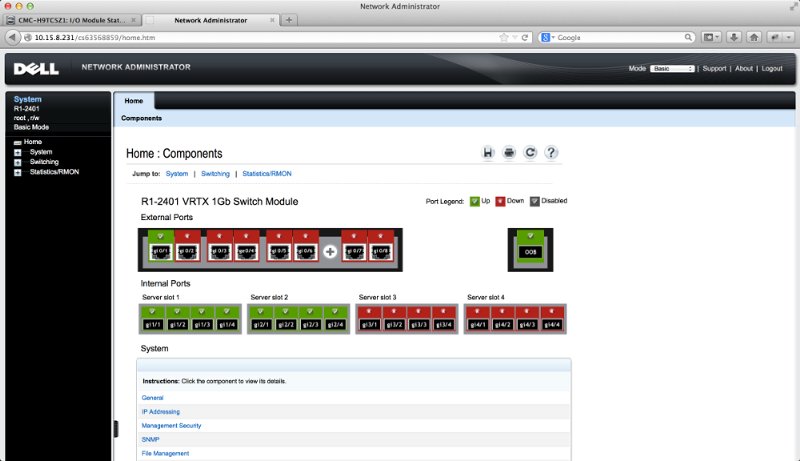Select internal port gi3/3

pos(419,319)
